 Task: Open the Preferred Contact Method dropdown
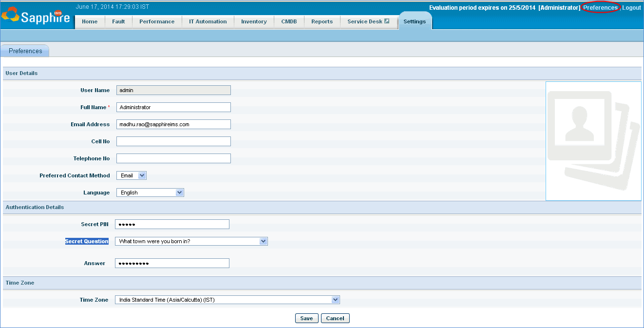click(132, 175)
